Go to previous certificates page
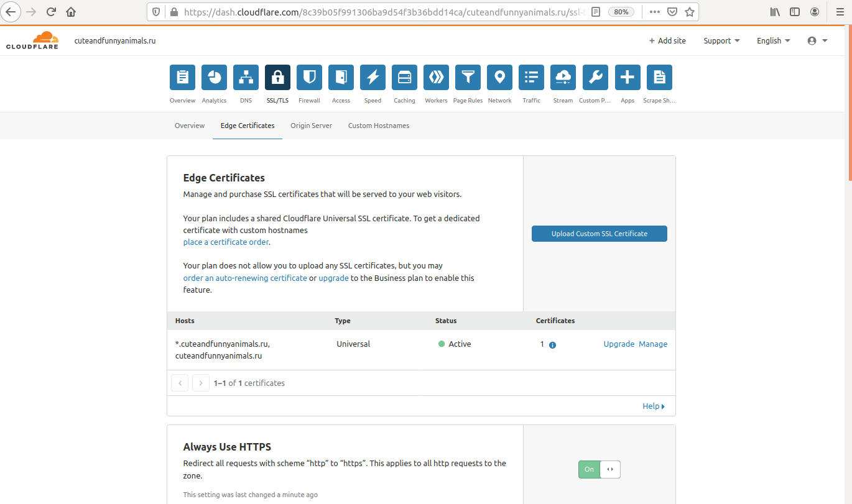 [180, 383]
